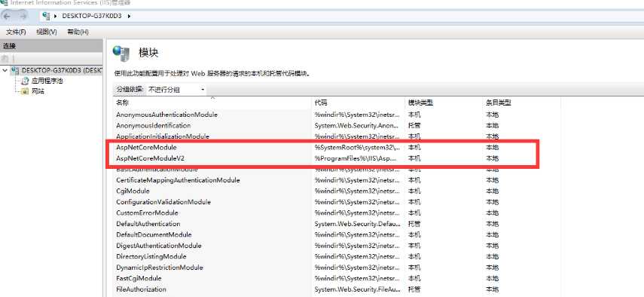Open the 文件(F) menu

16,32
